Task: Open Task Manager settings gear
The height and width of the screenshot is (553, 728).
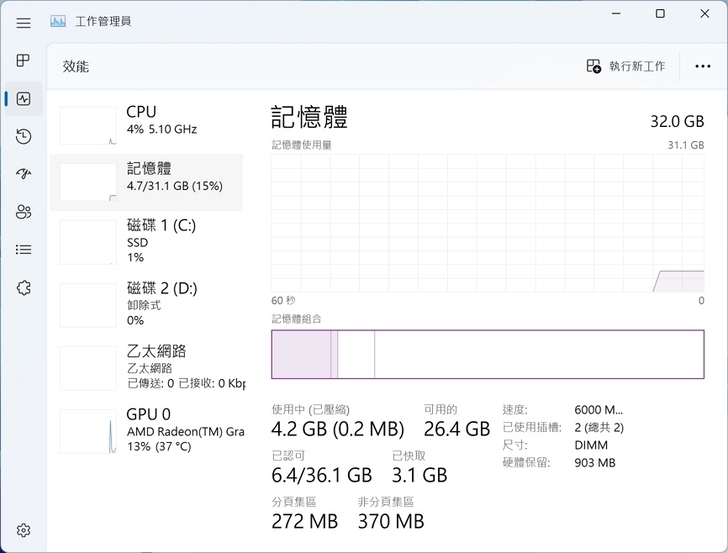Action: (24, 530)
